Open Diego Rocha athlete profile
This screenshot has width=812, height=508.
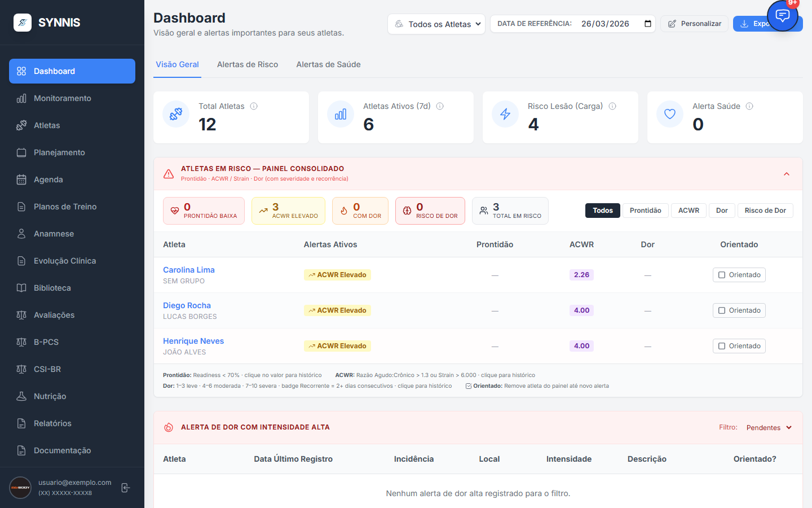[187, 305]
